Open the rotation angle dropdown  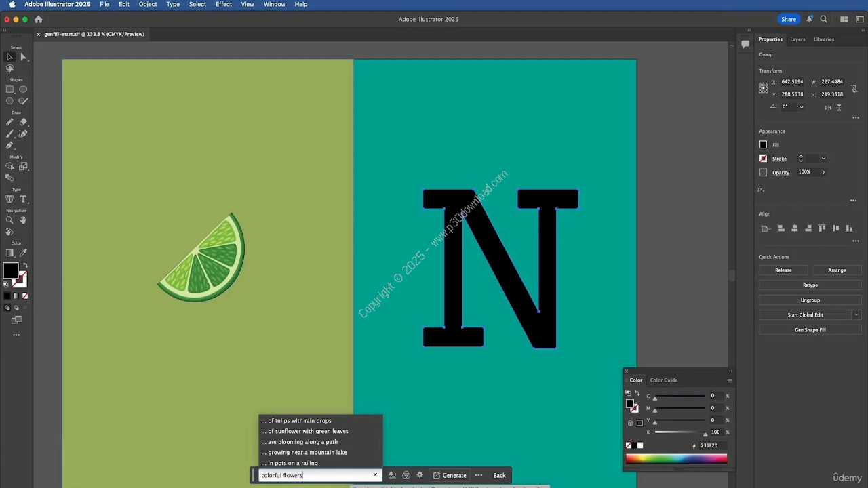click(801, 107)
